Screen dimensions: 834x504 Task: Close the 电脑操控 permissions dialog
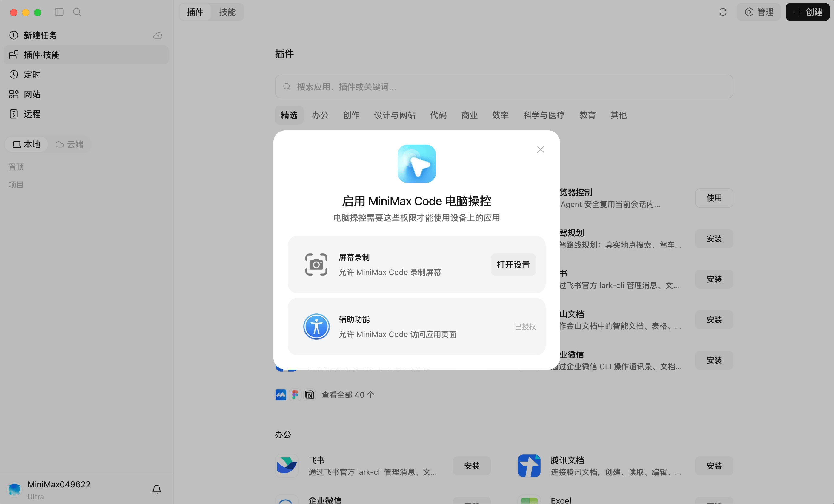coord(541,149)
